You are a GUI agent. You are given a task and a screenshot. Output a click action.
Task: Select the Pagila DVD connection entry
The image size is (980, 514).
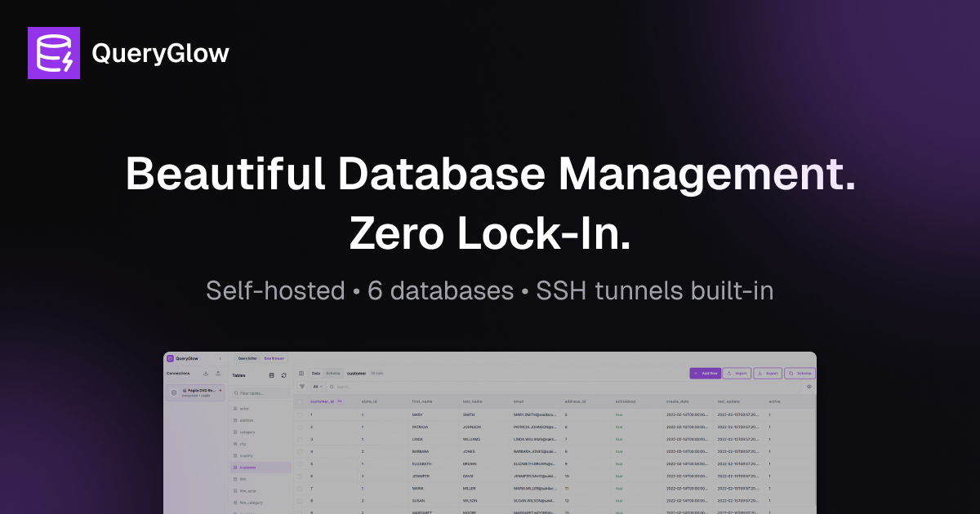pyautogui.click(x=196, y=392)
